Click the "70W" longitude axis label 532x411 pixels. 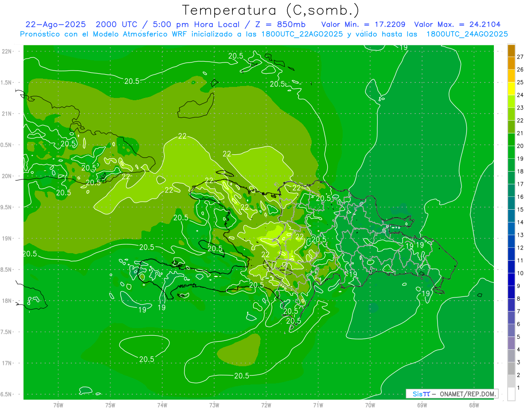(370, 405)
